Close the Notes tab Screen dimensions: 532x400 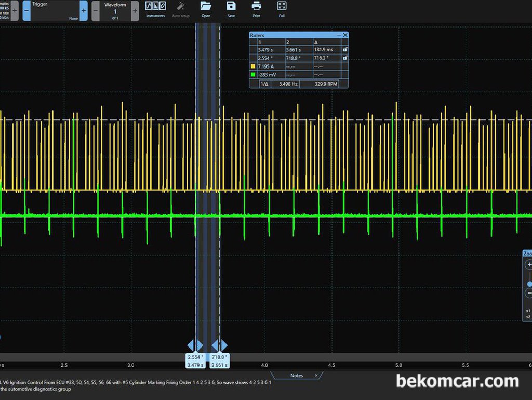tap(316, 375)
